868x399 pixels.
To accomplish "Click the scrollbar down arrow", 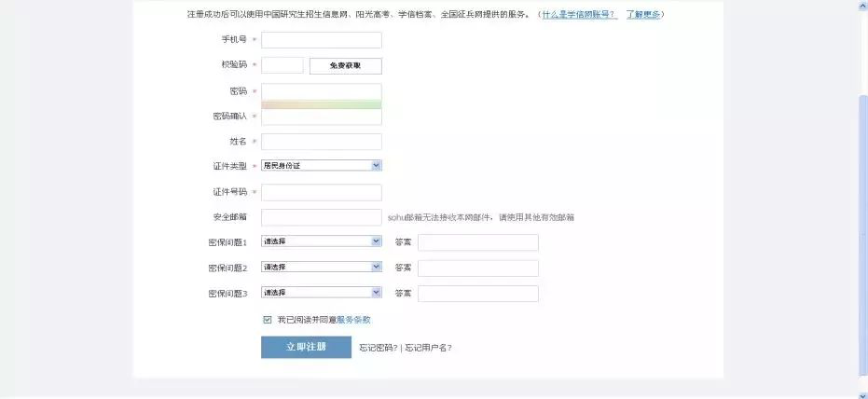I will (863, 395).
